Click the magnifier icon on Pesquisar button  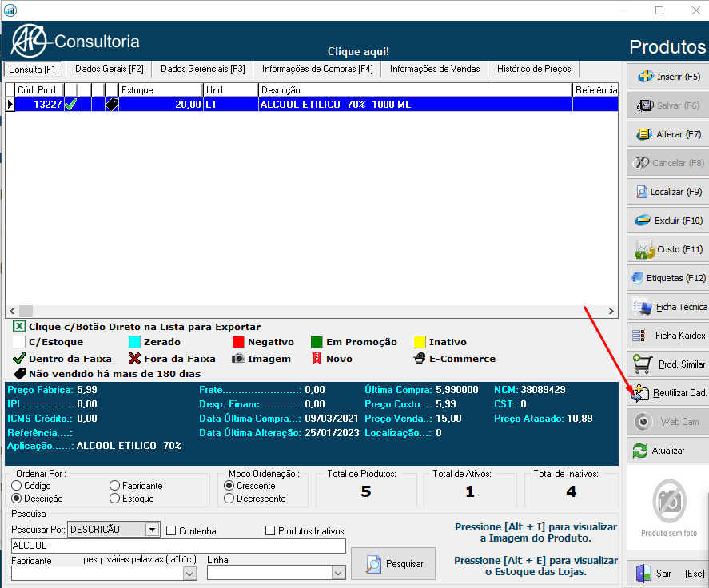373,564
